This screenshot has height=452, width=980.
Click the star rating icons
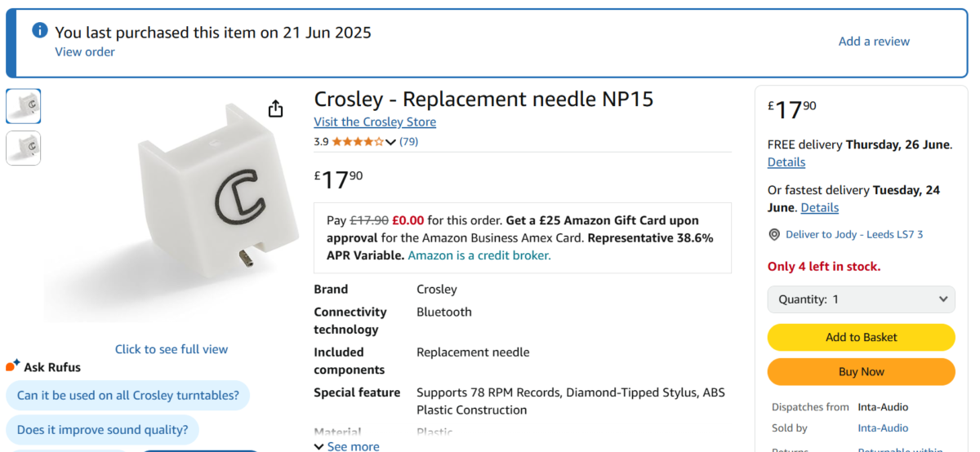pos(357,142)
